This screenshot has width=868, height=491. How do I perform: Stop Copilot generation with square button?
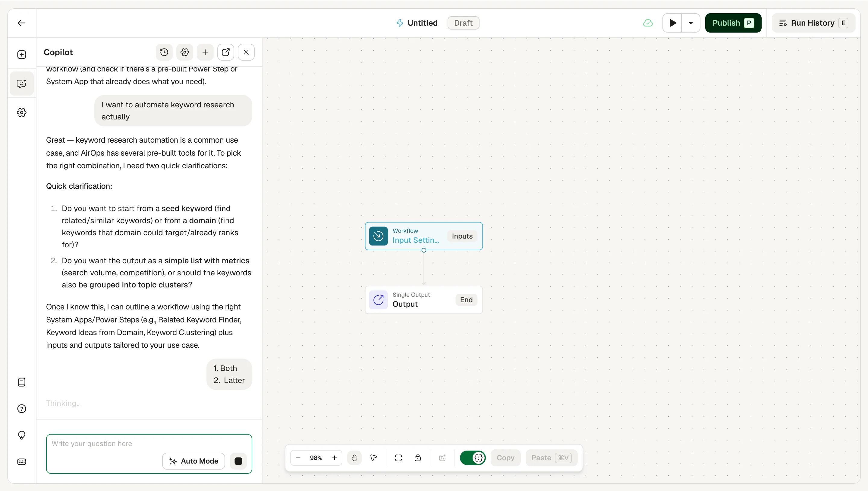click(238, 461)
